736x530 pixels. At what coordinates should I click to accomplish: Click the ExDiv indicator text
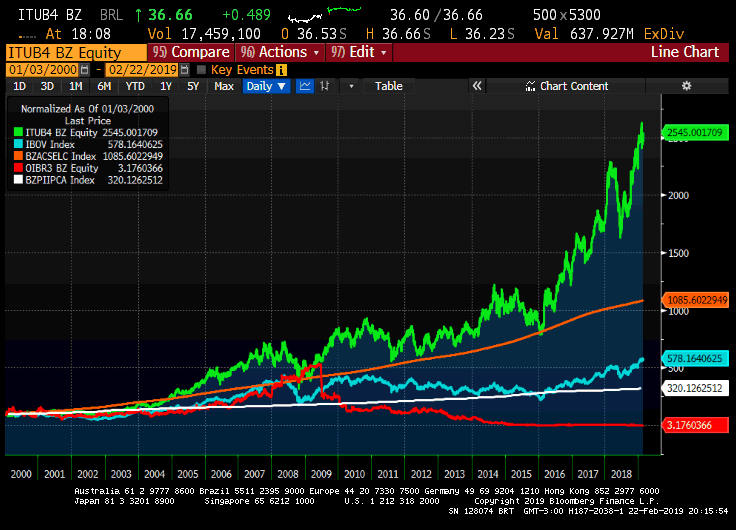[664, 34]
